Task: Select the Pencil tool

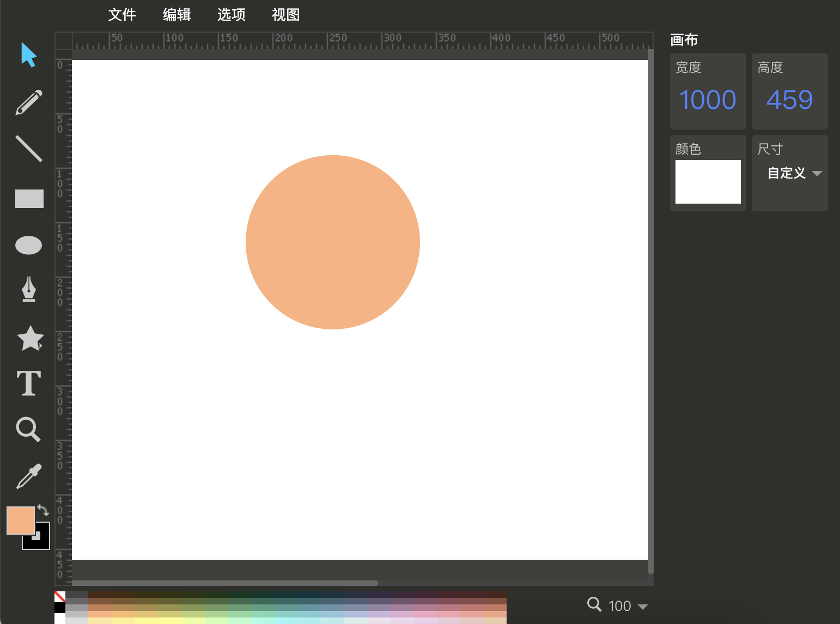Action: point(29,102)
